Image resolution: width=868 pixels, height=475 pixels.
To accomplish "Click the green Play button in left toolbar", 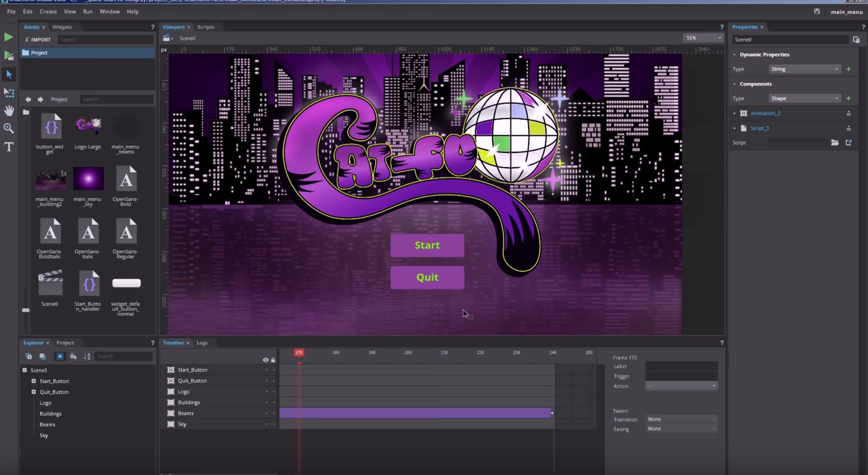I will point(9,37).
